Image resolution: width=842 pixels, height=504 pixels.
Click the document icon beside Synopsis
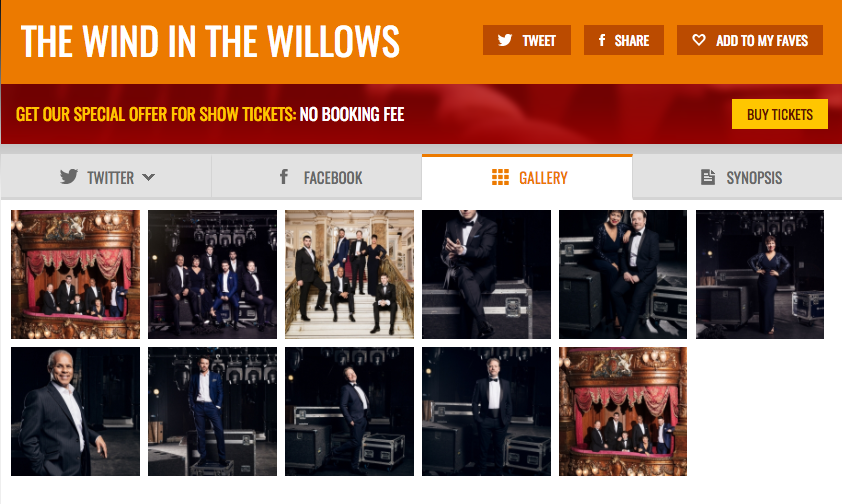[708, 177]
